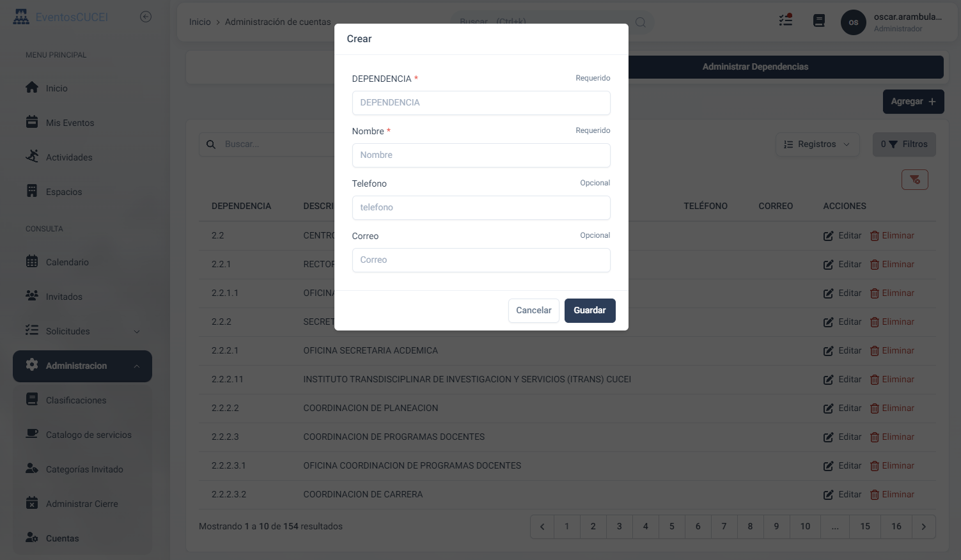Click trash icon for dependency 2.2.2.2

click(x=875, y=408)
